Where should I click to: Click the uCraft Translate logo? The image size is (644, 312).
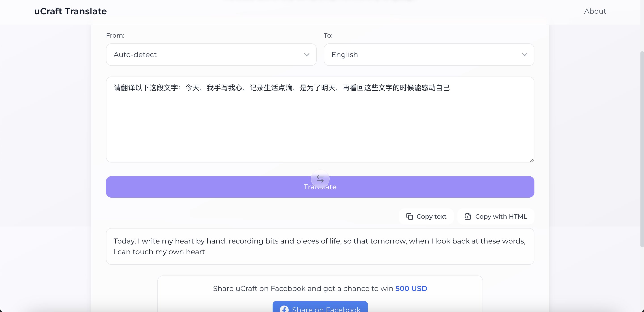click(70, 11)
